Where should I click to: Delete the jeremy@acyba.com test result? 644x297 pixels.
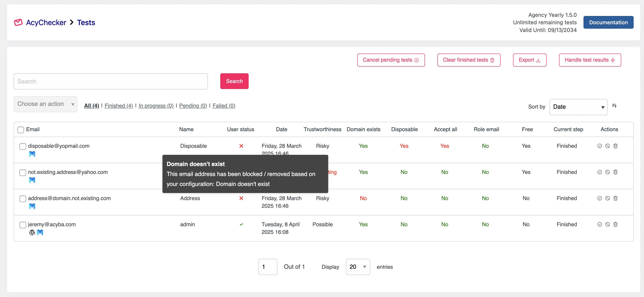[615, 224]
